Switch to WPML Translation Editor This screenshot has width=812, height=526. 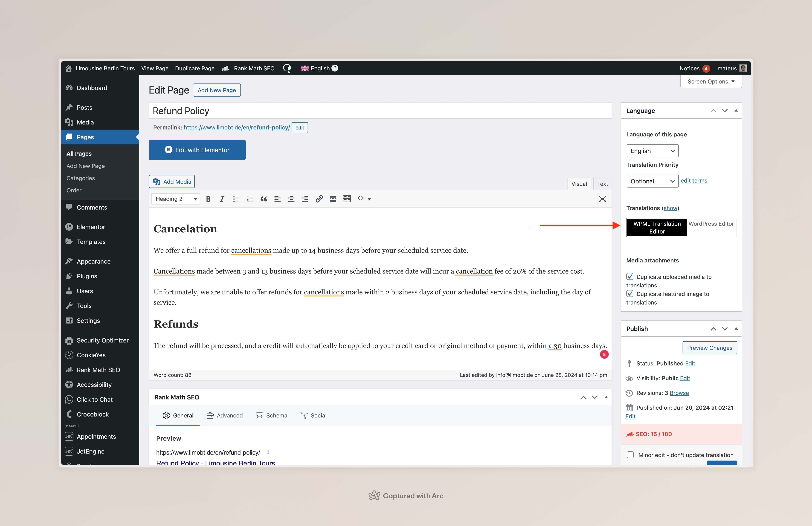coord(657,228)
